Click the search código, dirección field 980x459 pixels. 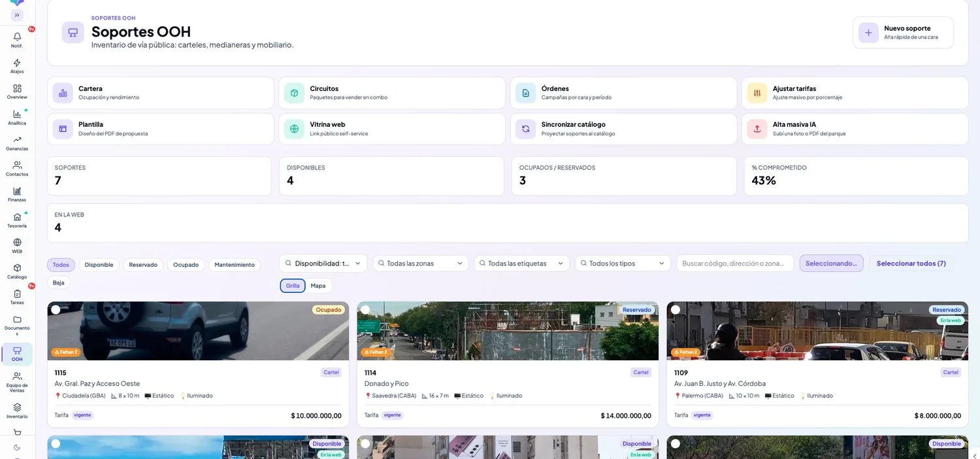(735, 263)
